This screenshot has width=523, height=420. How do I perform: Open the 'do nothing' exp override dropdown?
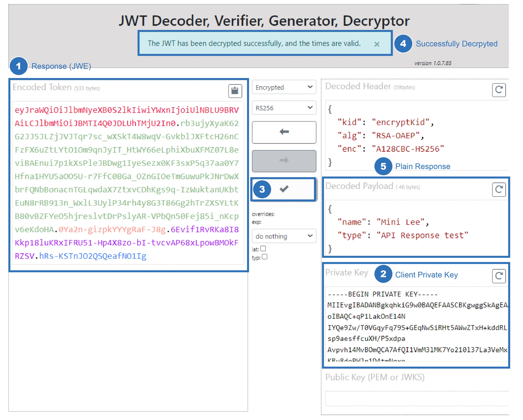284,236
